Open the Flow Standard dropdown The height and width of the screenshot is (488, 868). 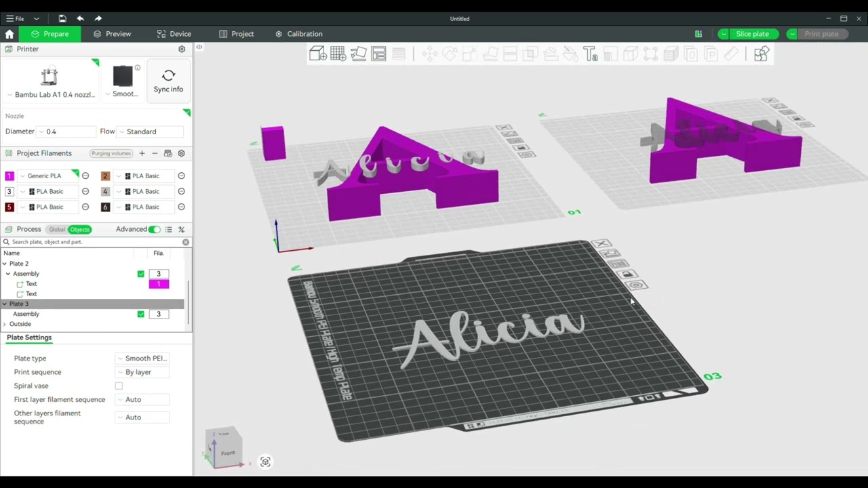150,131
